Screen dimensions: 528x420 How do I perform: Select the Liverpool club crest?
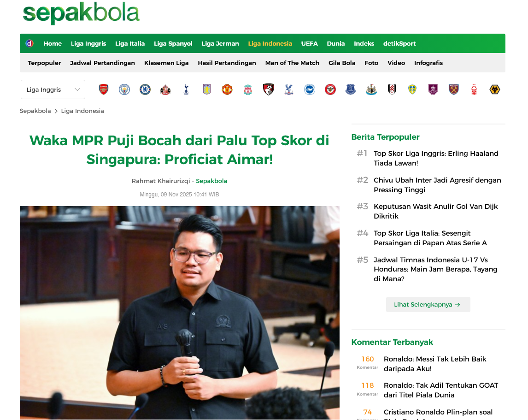248,89
